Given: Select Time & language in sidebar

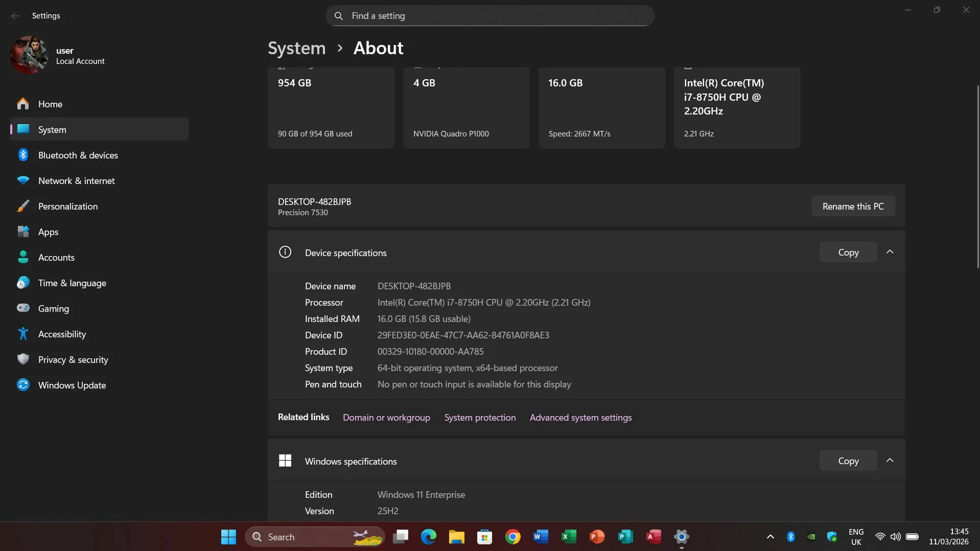Looking at the screenshot, I should 72,283.
